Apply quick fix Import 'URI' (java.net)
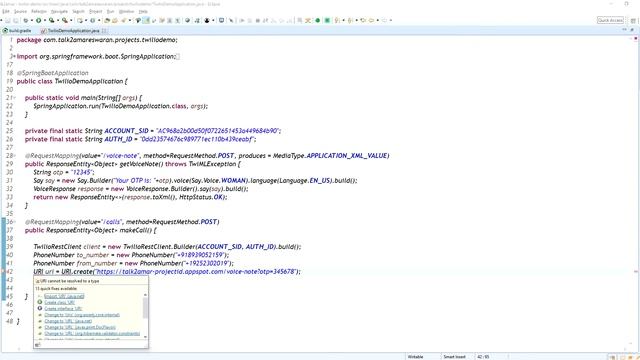Viewport: 640px width, 360px height. click(64, 296)
